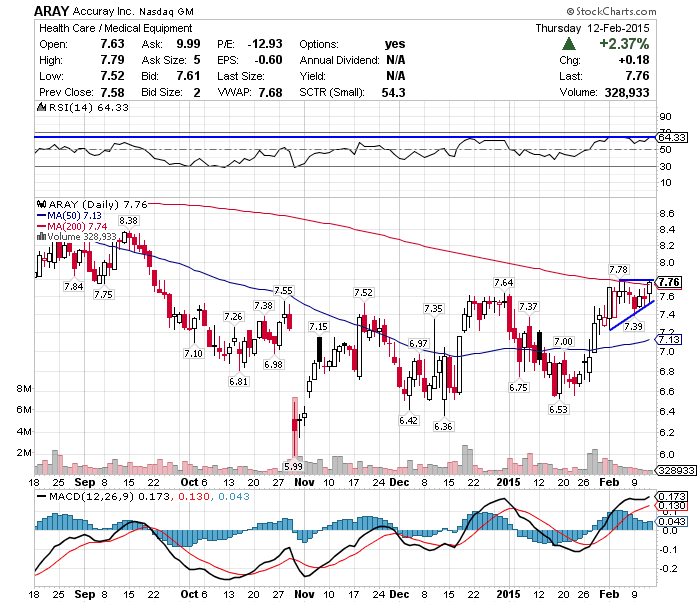Click the boxed 7.13 MA(50) axis tag
700x603 pixels.
(669, 340)
